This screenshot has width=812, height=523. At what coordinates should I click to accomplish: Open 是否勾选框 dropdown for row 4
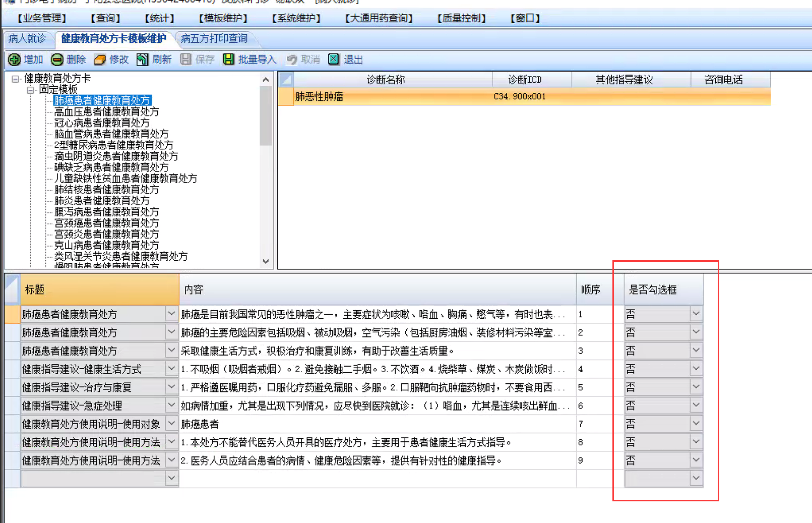696,369
